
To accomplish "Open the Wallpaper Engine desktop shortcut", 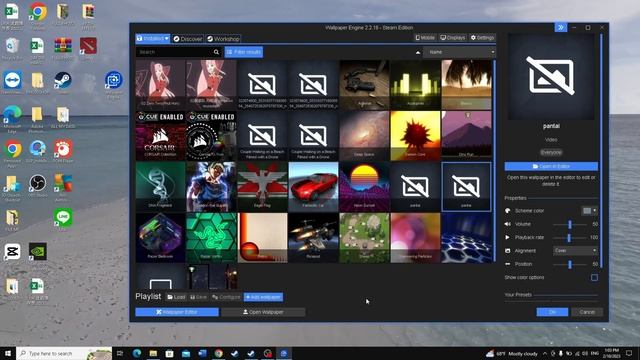I will 113,80.
